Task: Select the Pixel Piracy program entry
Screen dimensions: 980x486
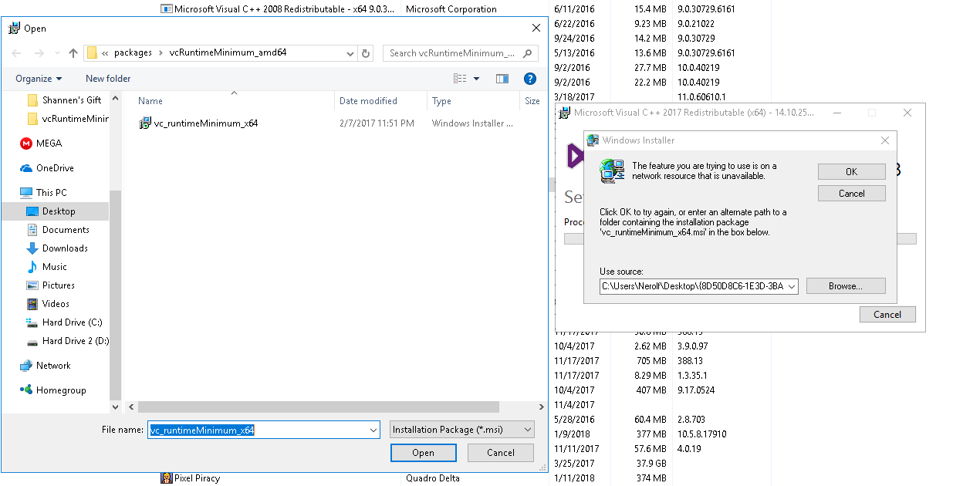Action: (190, 478)
